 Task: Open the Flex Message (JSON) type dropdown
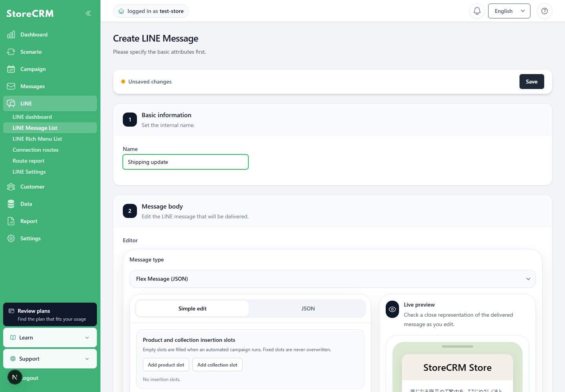[333, 279]
